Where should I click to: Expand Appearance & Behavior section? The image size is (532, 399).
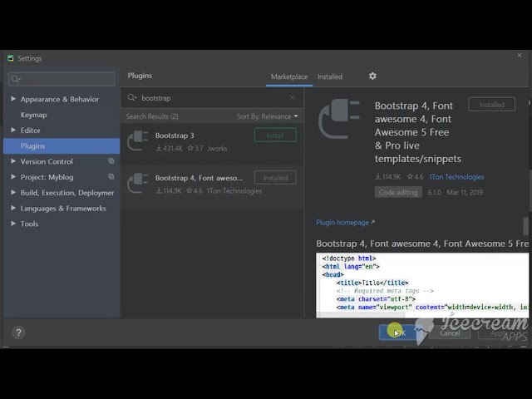pyautogui.click(x=13, y=99)
